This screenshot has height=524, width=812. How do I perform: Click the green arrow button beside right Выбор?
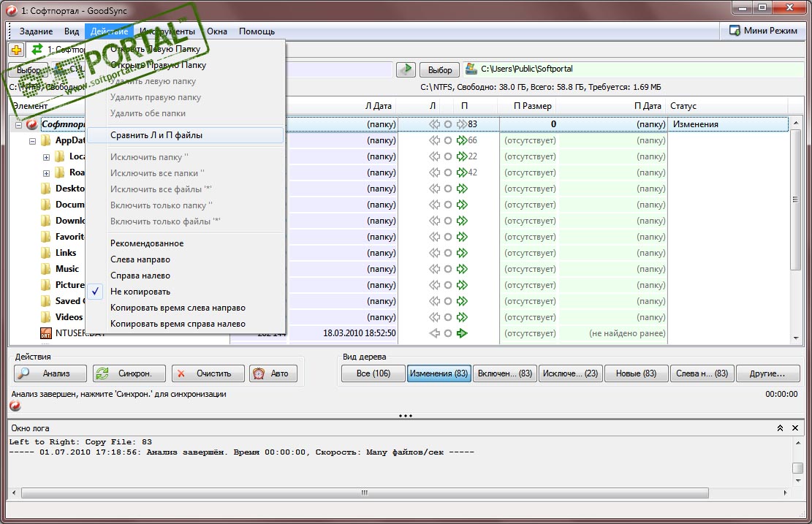tap(406, 69)
